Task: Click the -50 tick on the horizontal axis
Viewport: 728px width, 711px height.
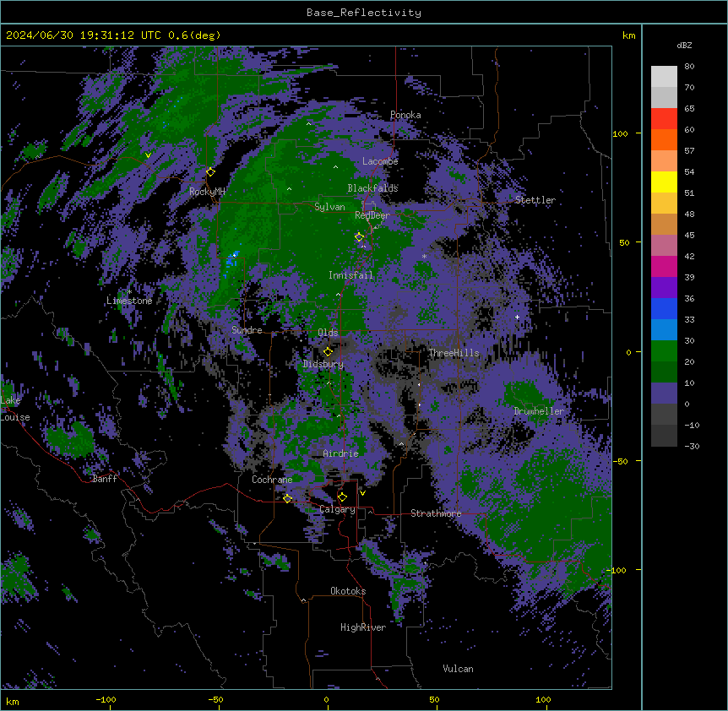Action: 215,699
